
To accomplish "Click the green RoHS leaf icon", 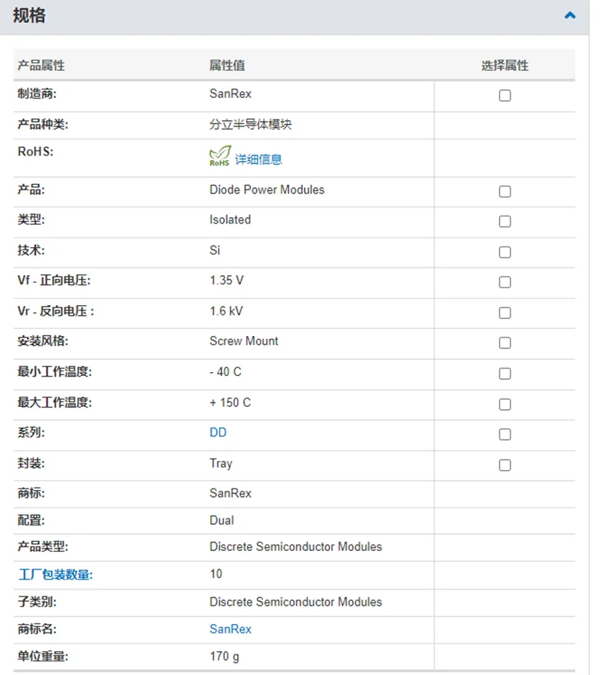I will [219, 156].
